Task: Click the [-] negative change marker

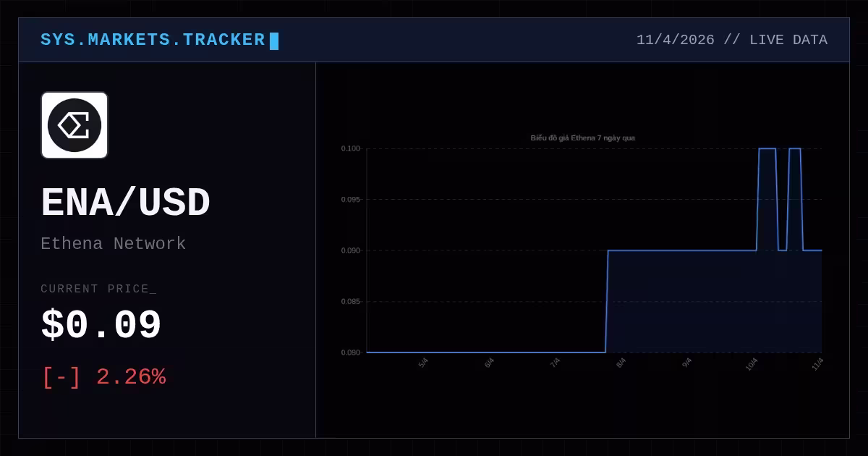Action: [x=61, y=377]
